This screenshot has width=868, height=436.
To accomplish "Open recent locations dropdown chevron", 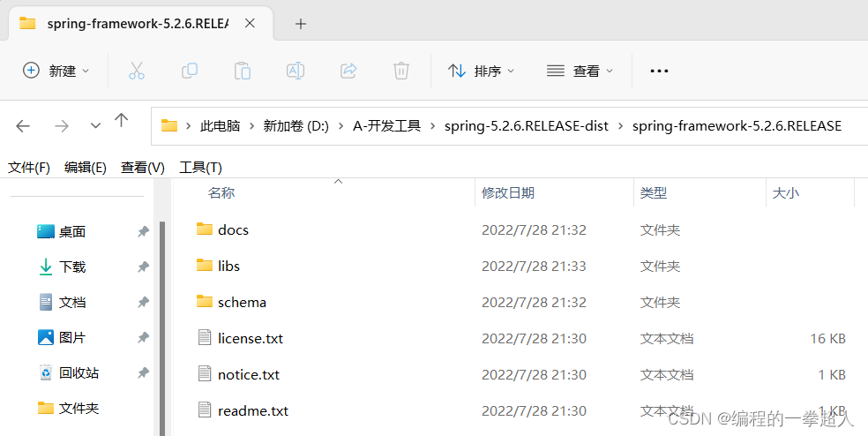I will pos(95,126).
